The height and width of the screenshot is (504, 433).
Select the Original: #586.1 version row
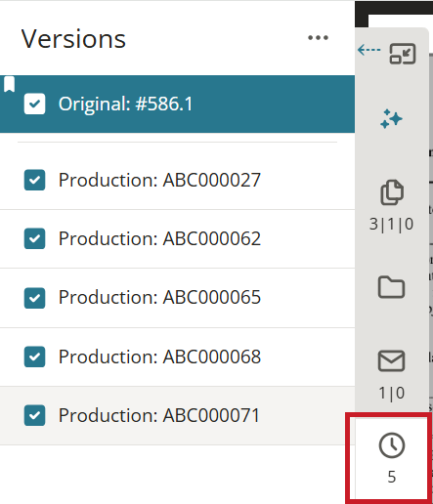(x=177, y=105)
